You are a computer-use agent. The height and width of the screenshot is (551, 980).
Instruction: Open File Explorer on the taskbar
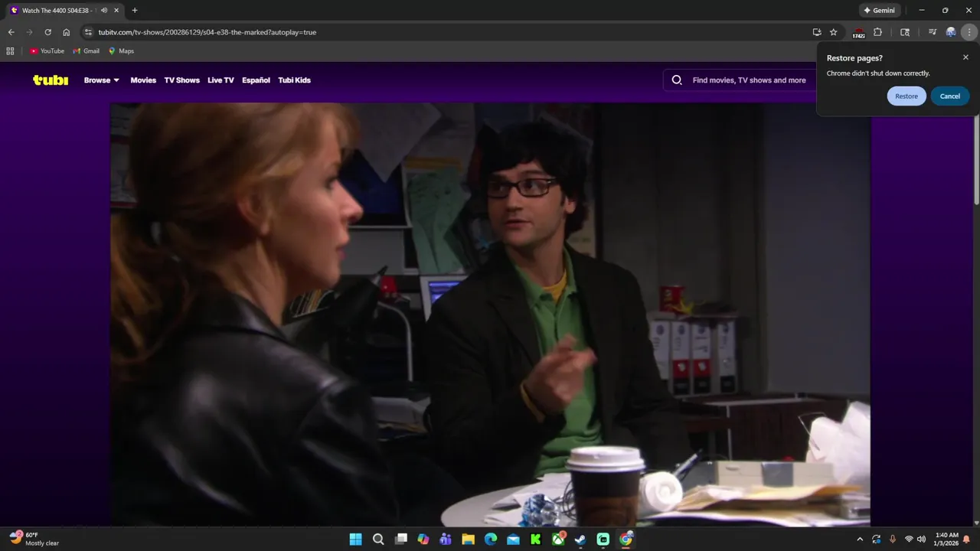point(468,540)
